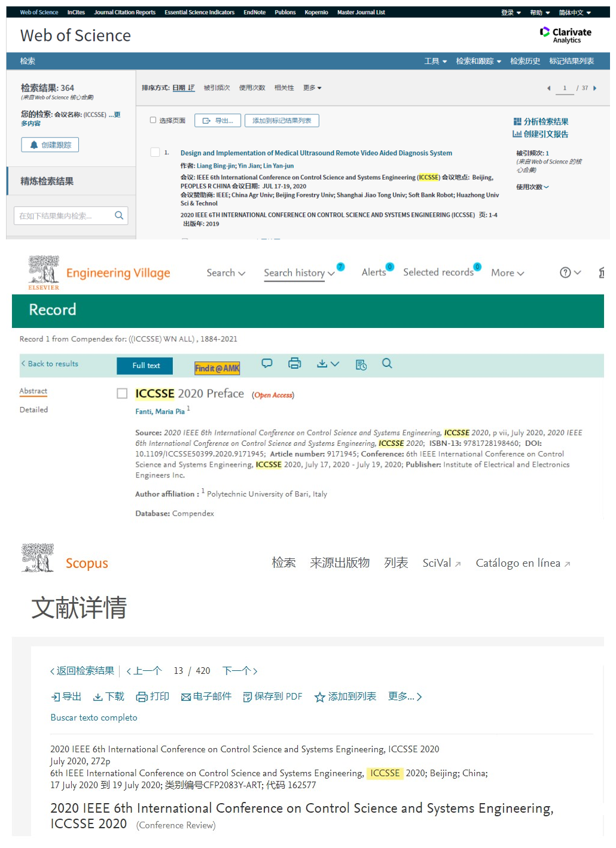Open the help question mark icon in Engineering Village
616x848 pixels.
[565, 273]
